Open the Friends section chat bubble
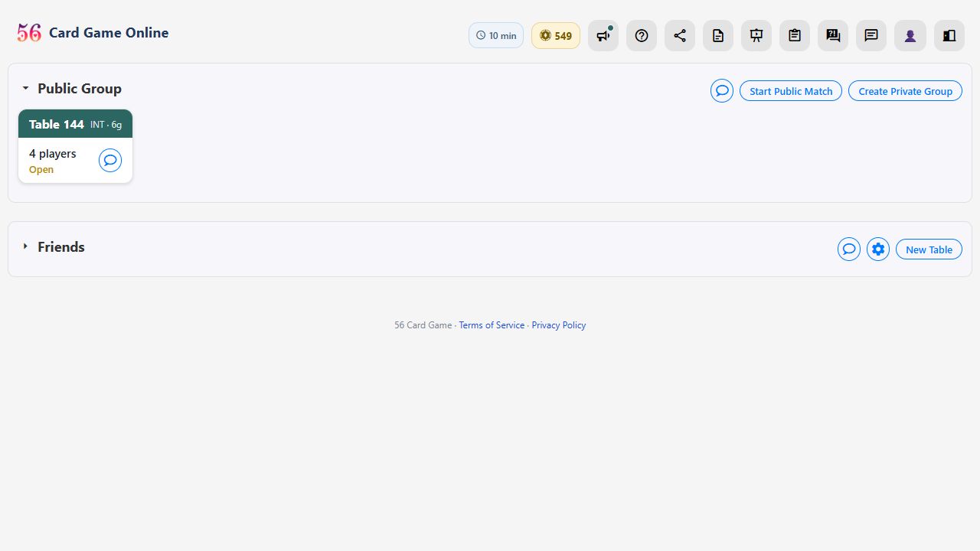The width and height of the screenshot is (980, 551). click(x=849, y=249)
